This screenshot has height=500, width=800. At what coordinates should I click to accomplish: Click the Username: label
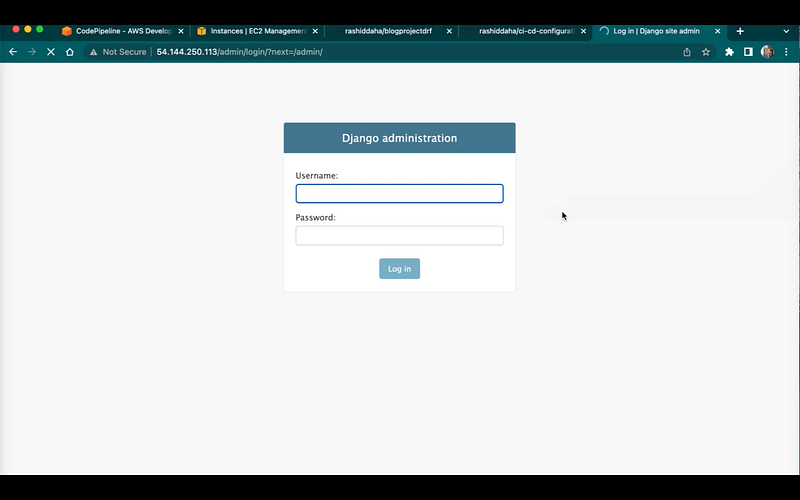(x=317, y=176)
